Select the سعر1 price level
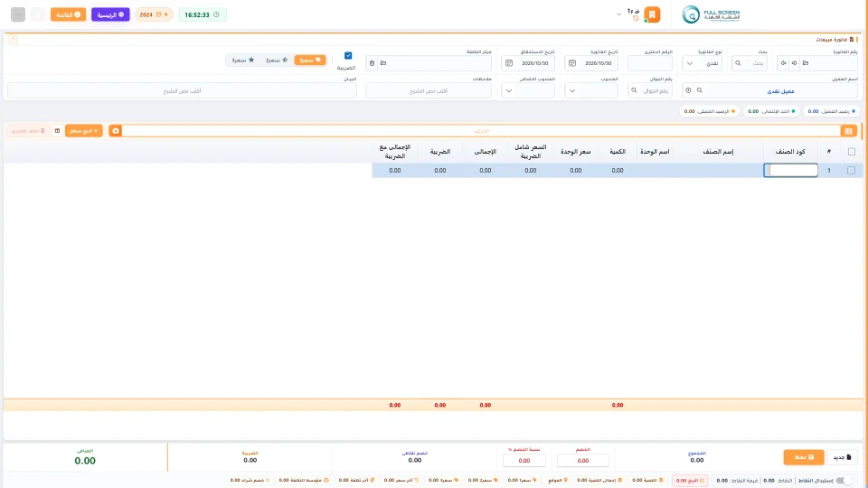 tap(310, 60)
